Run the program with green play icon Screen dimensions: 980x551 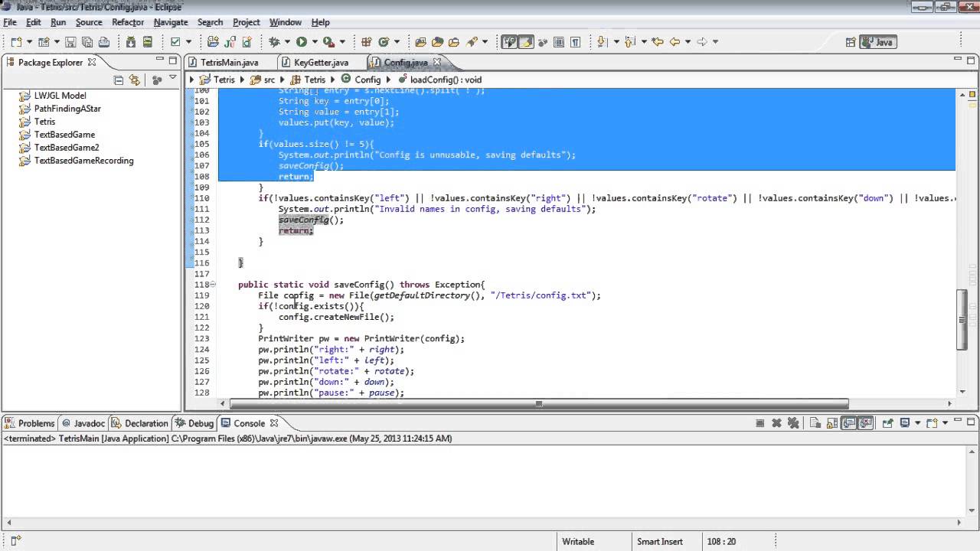pyautogui.click(x=302, y=42)
